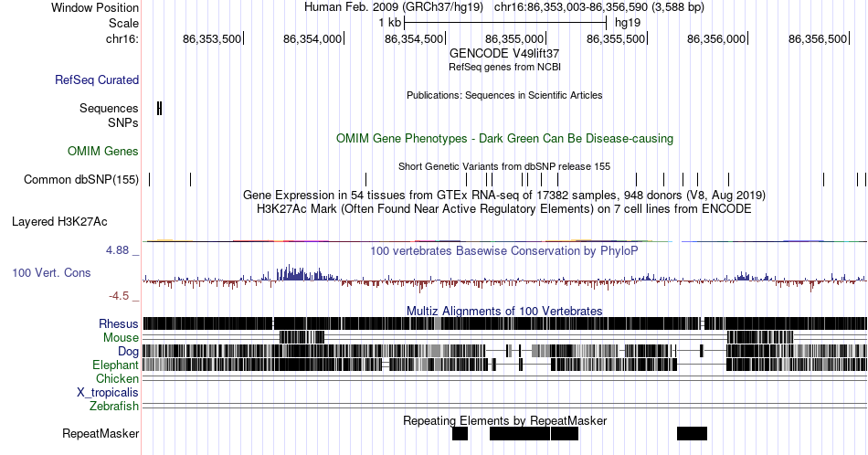Select the Elephant alignment label
Viewport: 868px width, 455px height.
(x=115, y=365)
